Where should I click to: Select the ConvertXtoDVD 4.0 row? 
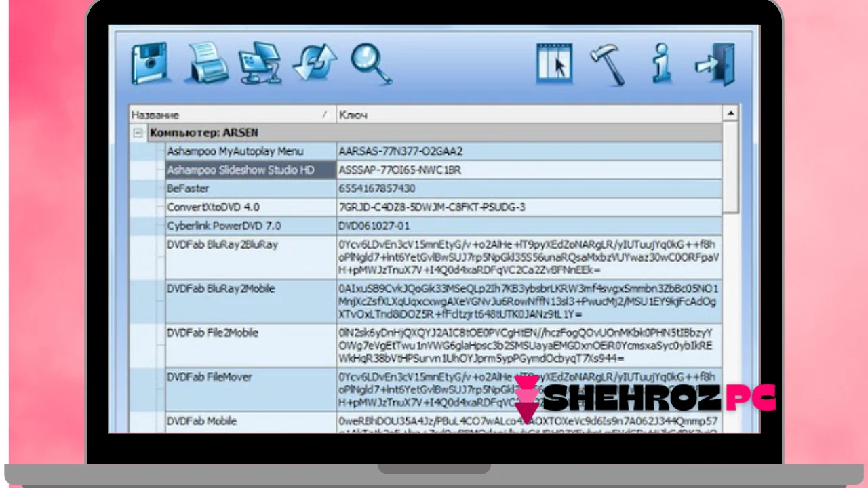(444, 207)
